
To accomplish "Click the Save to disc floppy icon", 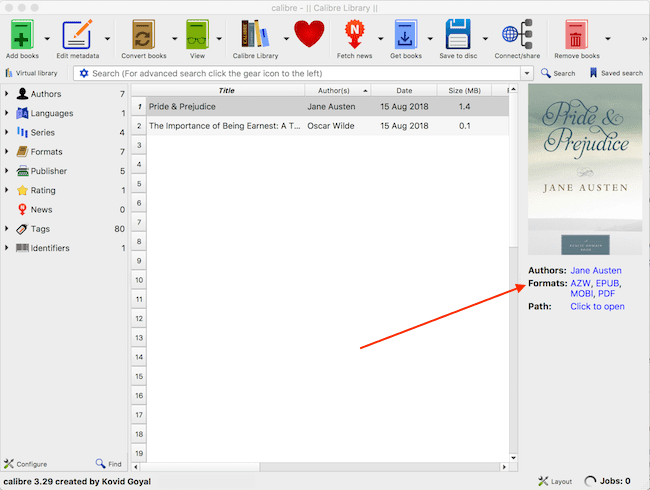I will (458, 34).
